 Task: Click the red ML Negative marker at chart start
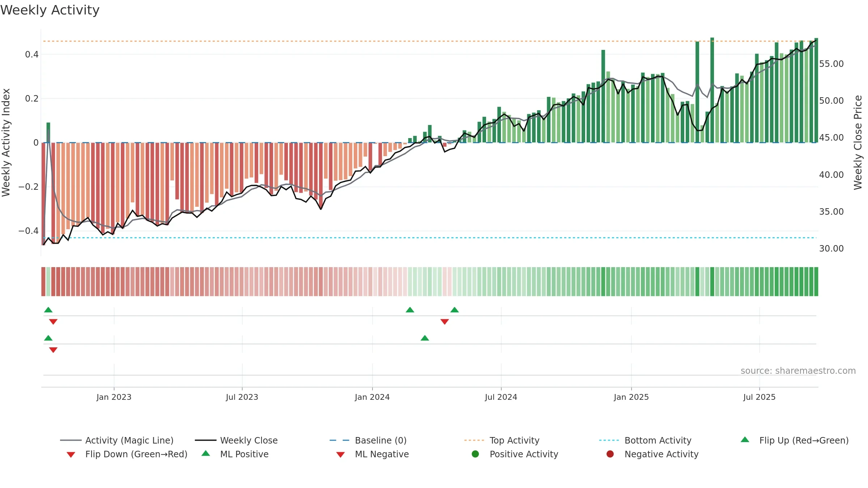pyautogui.click(x=53, y=350)
